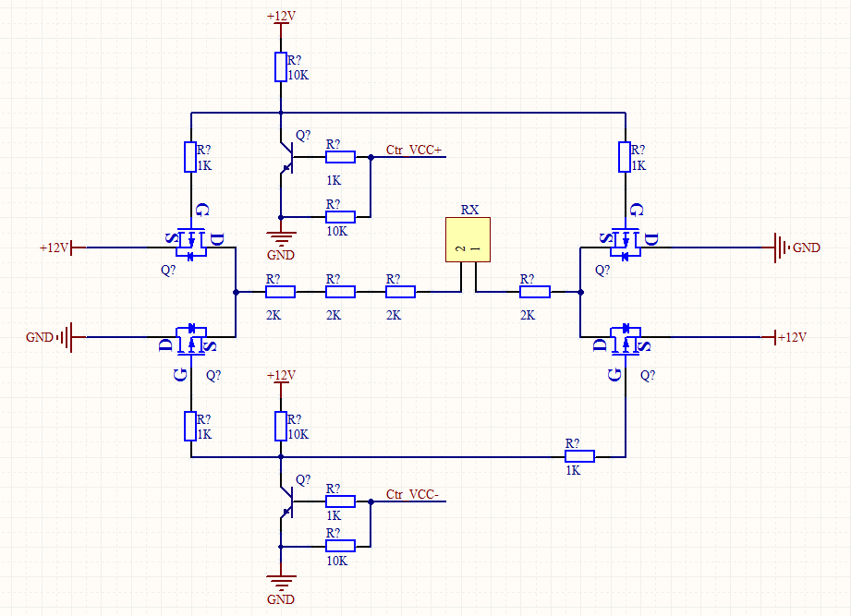Click the Q? designator under upper-left MOSFET
This screenshot has width=851, height=616.
tap(168, 270)
